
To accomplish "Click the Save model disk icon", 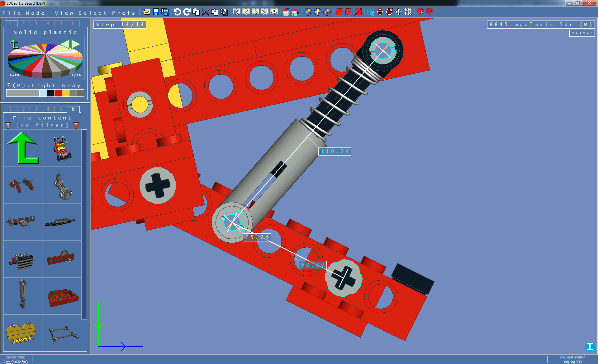I will coord(156,12).
